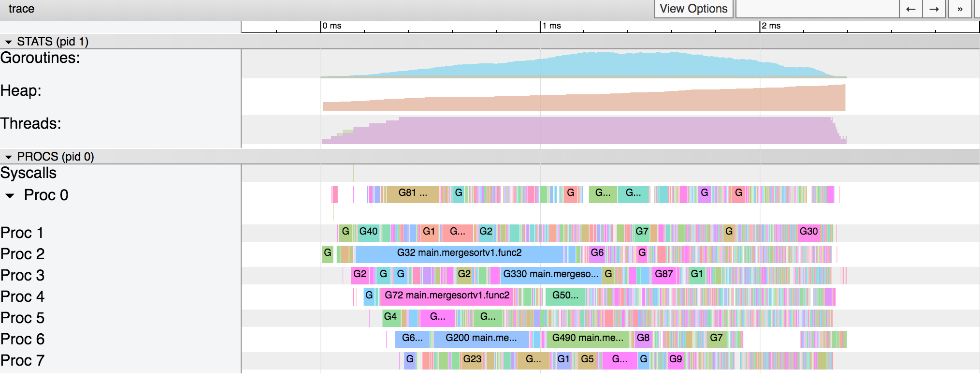The height and width of the screenshot is (385, 980).
Task: Click the double chevron expand button
Action: pos(960,9)
